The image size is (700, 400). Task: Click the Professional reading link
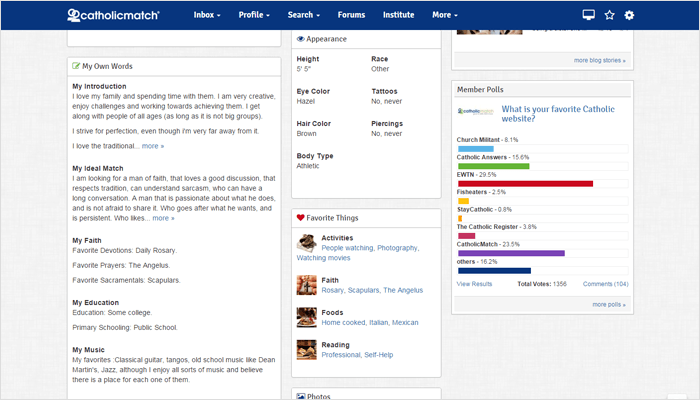341,355
